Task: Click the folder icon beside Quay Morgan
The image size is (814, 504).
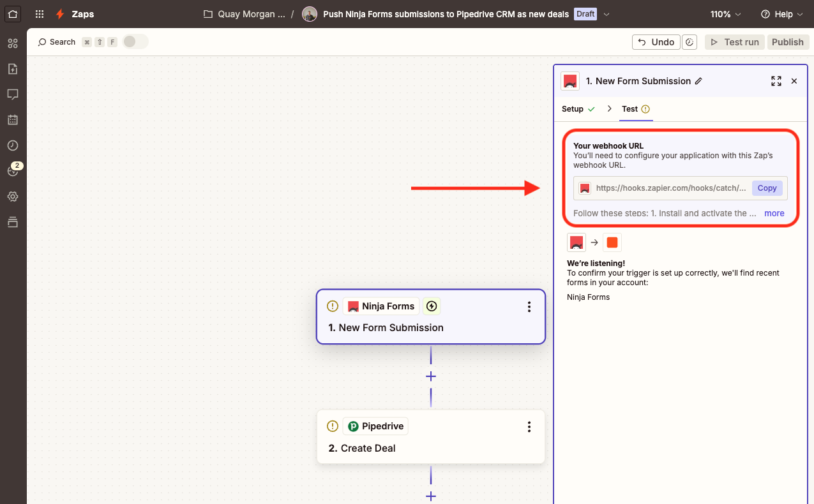Action: point(207,14)
